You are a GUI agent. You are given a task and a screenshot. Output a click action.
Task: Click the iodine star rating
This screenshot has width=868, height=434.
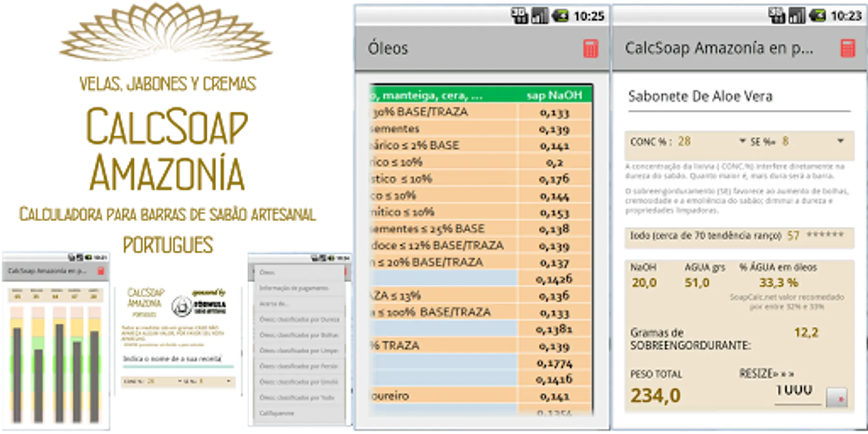pyautogui.click(x=826, y=235)
